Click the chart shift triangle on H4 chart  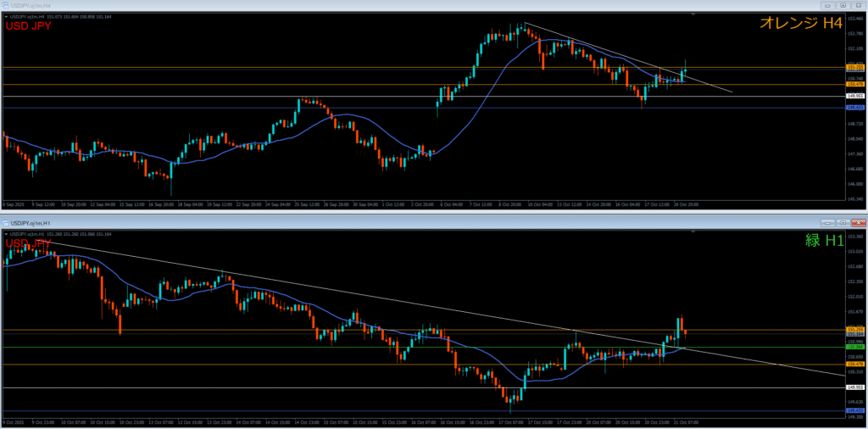(x=693, y=14)
